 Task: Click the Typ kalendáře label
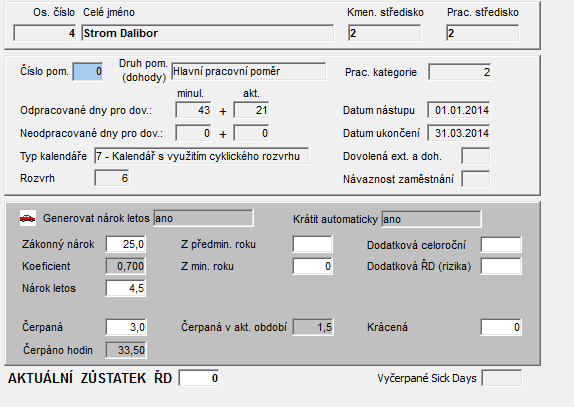point(53,156)
